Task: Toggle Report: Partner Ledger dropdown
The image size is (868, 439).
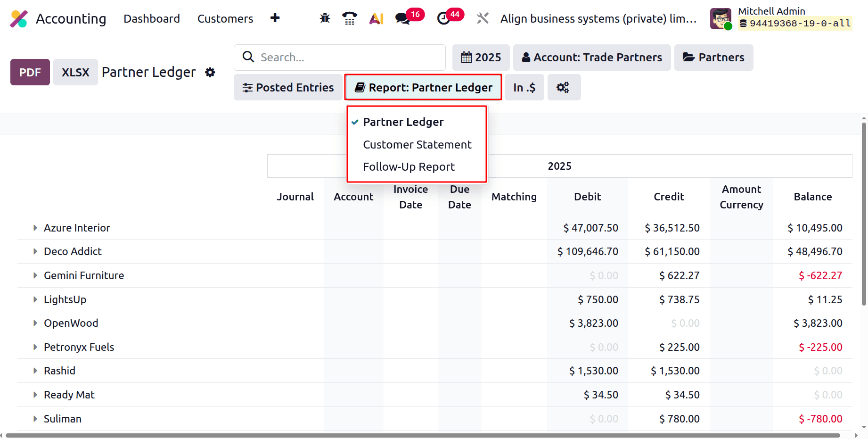Action: click(423, 87)
